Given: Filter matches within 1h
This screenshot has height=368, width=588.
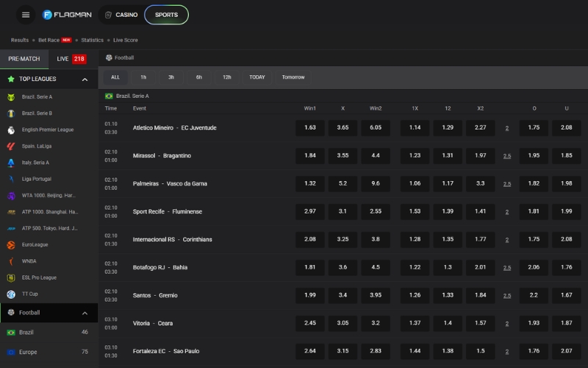Looking at the screenshot, I should (143, 77).
